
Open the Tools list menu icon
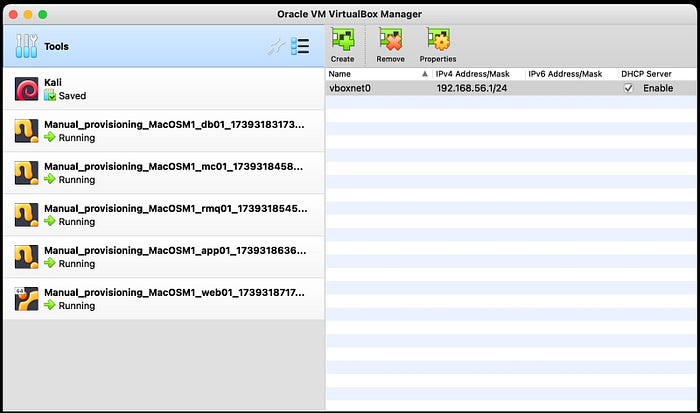pos(300,46)
